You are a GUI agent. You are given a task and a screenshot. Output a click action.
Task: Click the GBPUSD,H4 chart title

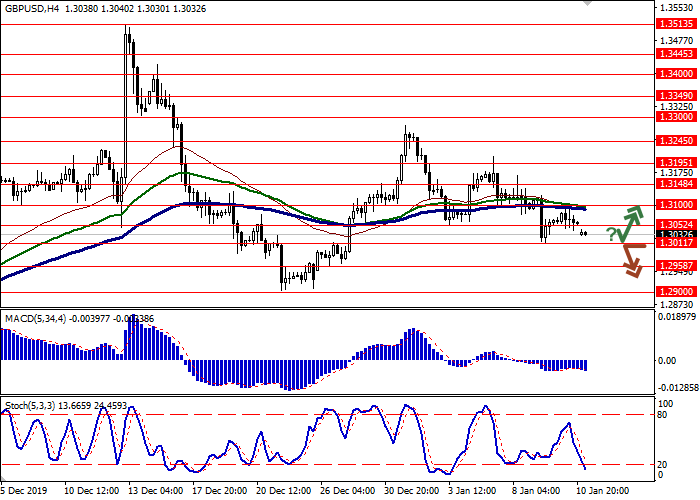[32, 8]
